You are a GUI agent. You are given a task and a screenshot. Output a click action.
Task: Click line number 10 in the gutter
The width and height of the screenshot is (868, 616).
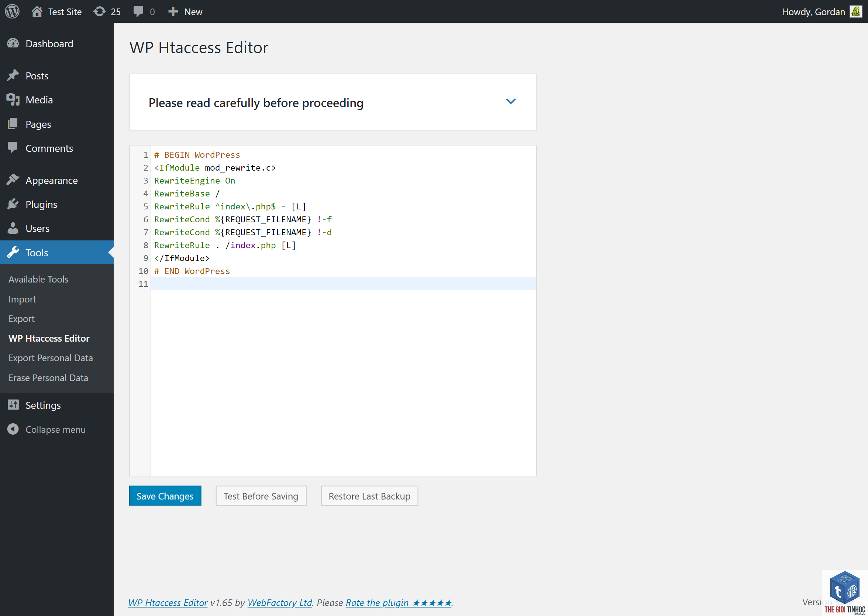(x=143, y=271)
